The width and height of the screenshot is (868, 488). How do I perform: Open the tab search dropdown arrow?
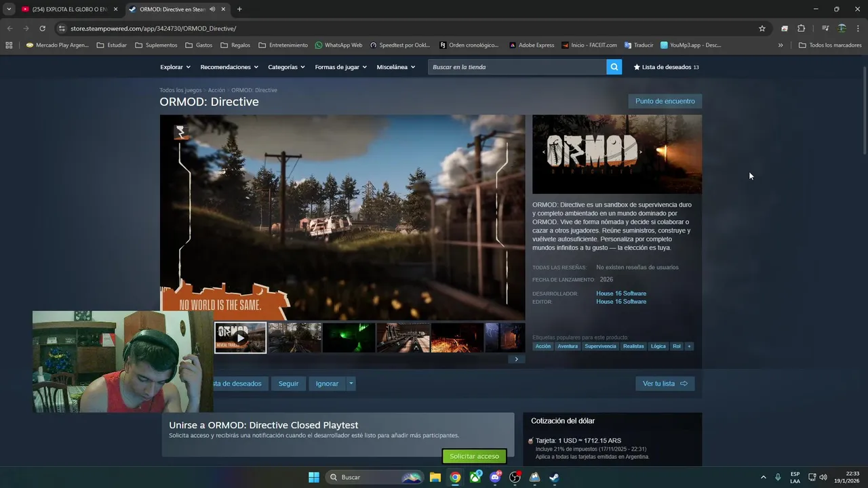9,9
